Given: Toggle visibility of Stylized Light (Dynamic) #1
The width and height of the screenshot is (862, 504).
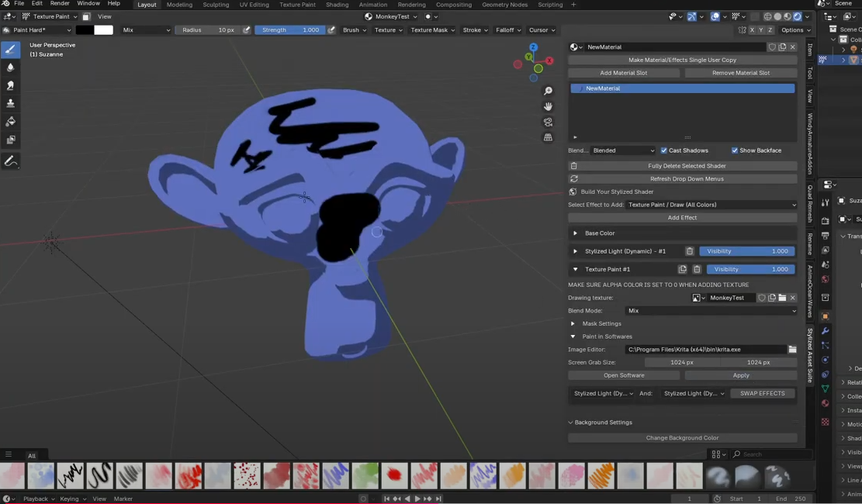Looking at the screenshot, I should [x=746, y=251].
